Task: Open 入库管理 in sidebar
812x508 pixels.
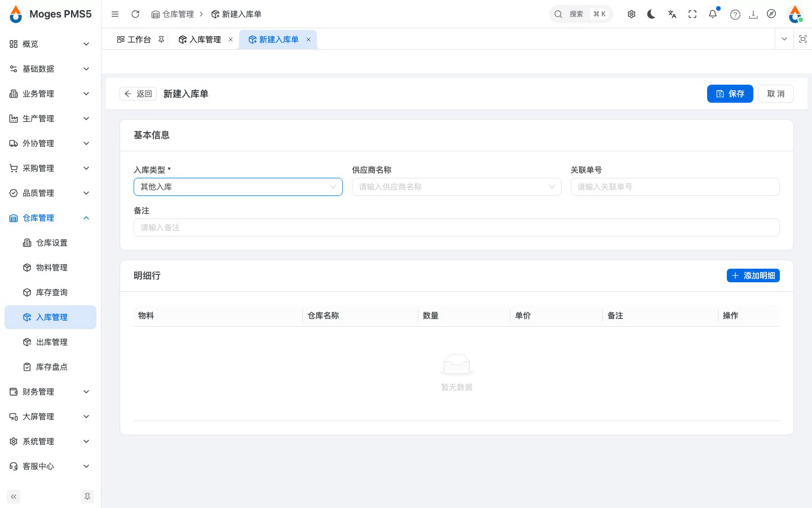Action: 50,317
